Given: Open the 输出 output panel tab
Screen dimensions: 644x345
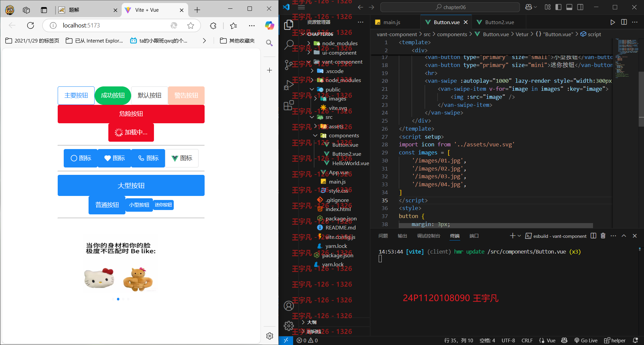Looking at the screenshot, I should coord(402,236).
